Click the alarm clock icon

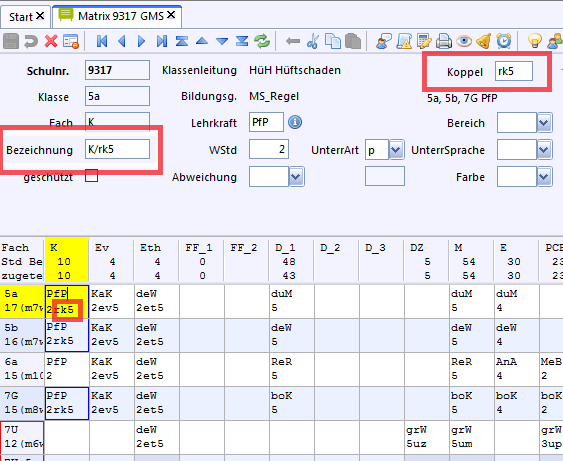(504, 41)
